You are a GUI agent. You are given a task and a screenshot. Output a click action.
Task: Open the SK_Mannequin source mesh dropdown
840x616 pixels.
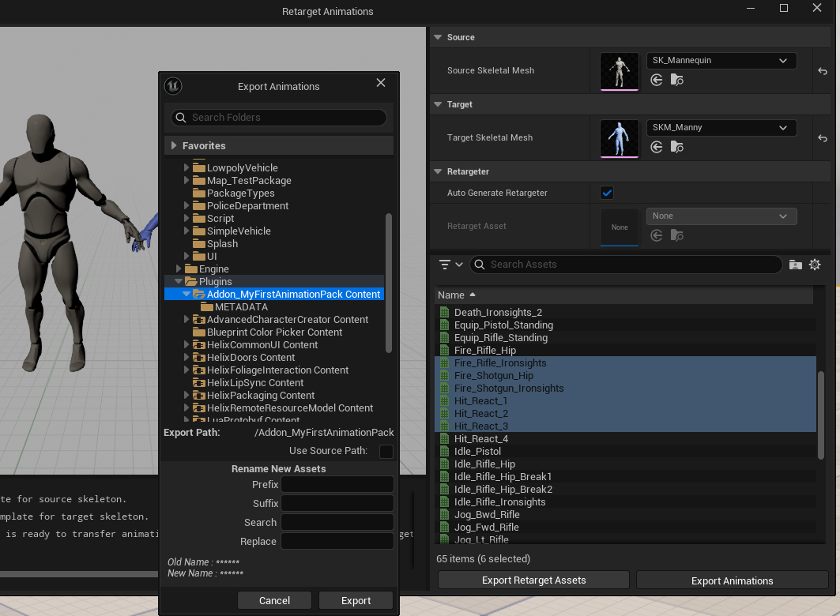coord(721,61)
